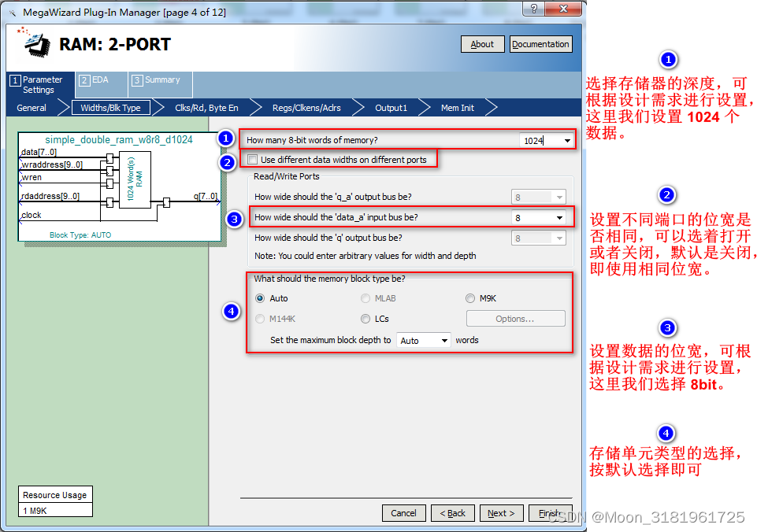Click the Resource Usage header

tap(55, 495)
